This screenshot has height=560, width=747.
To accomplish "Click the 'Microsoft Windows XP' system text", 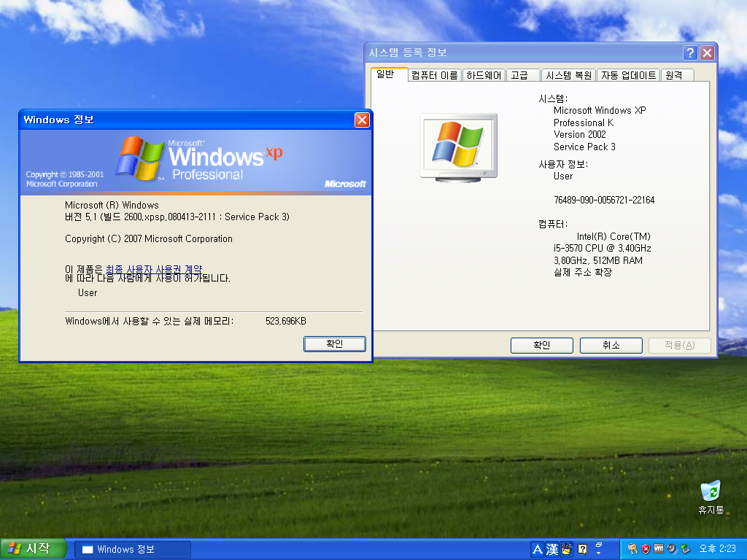I will (600, 111).
